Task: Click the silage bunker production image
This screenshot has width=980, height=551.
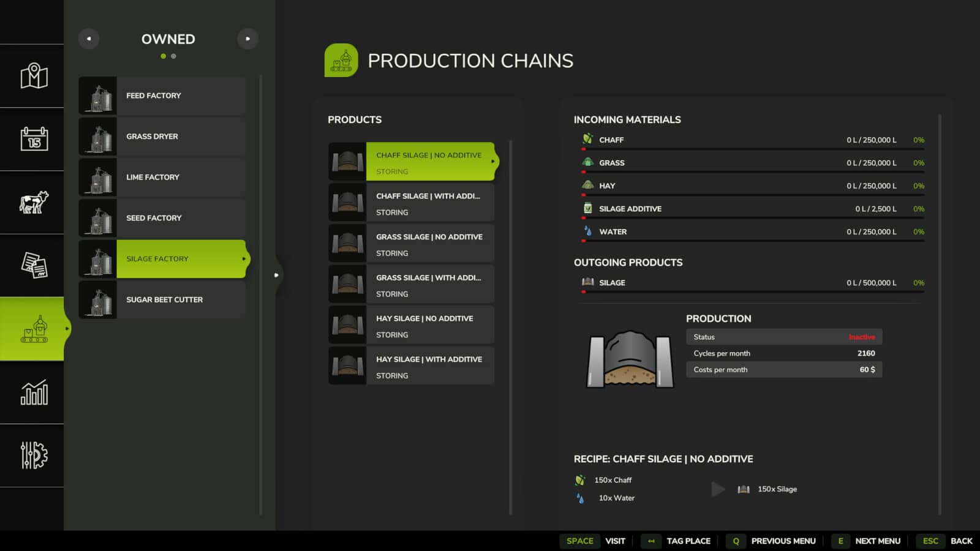Action: pyautogui.click(x=630, y=359)
